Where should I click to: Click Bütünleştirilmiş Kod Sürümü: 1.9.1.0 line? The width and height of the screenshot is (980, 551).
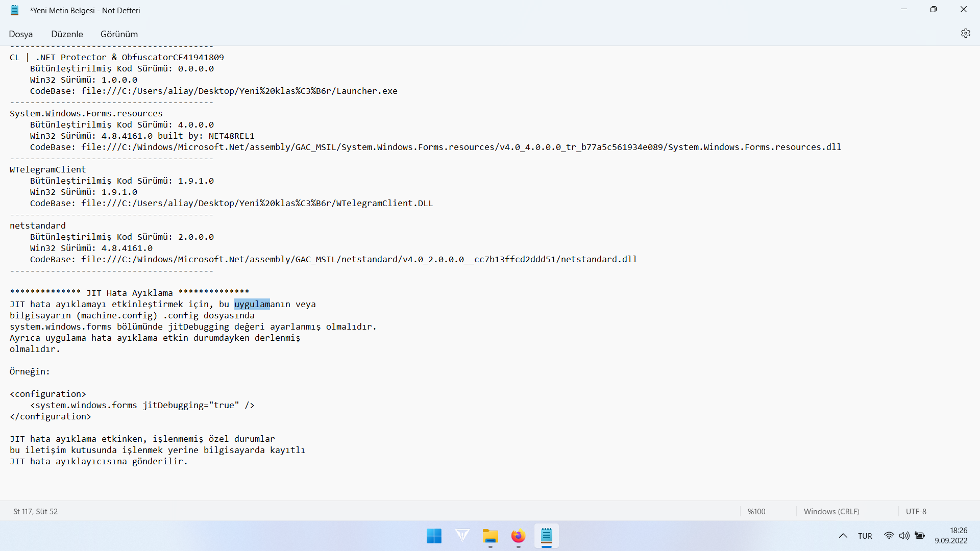point(122,181)
